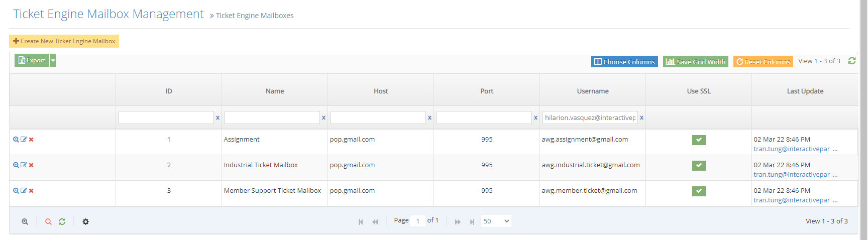Sort the grid by the Name column header
868x240 pixels.
[x=275, y=91]
